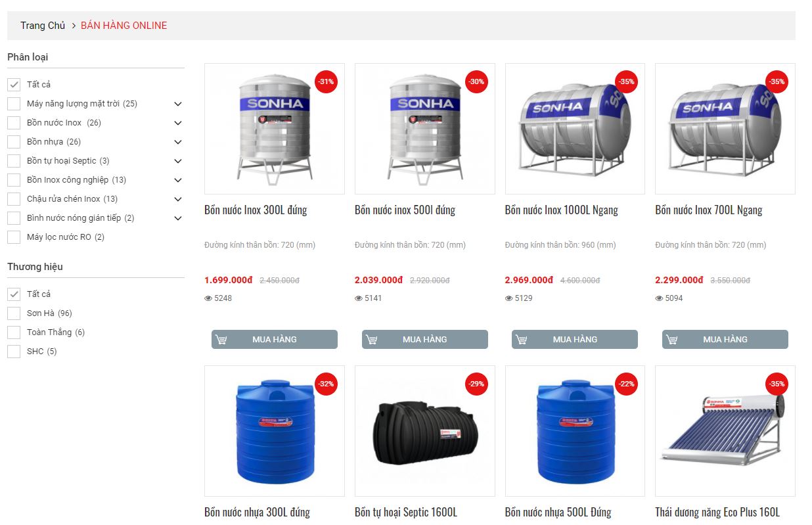Viewport: 812px width, 525px height.
Task: Click cart icon under Bồn nước Inox 1000L Ngang
Action: tap(522, 340)
